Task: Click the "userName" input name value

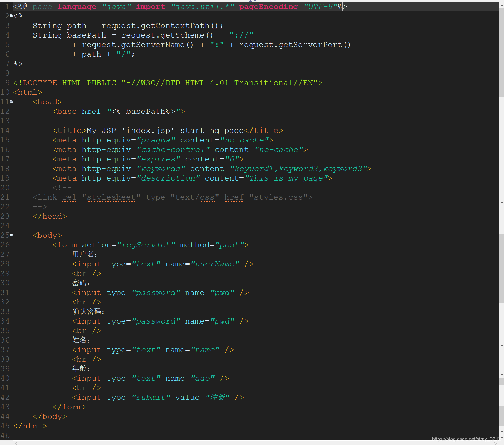Action: tap(215, 264)
